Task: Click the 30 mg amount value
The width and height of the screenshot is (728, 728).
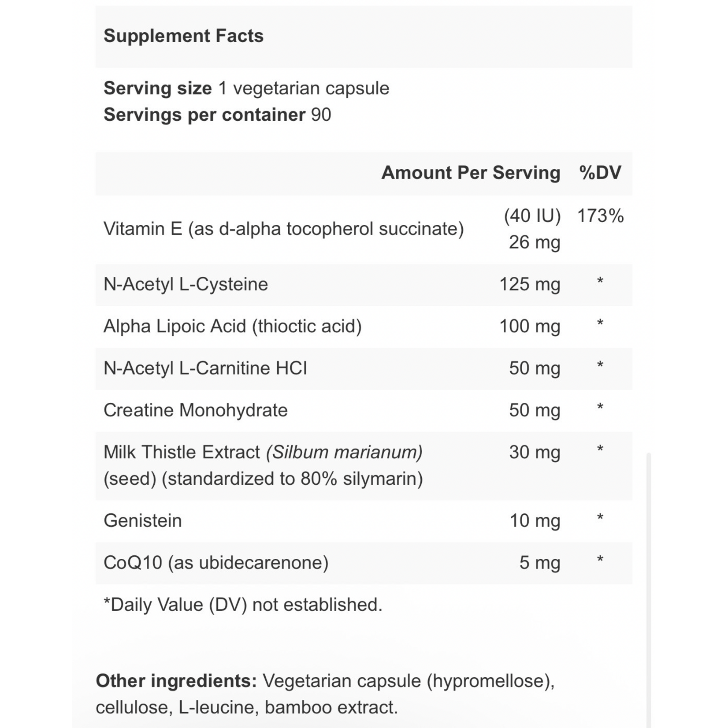Action: (535, 453)
